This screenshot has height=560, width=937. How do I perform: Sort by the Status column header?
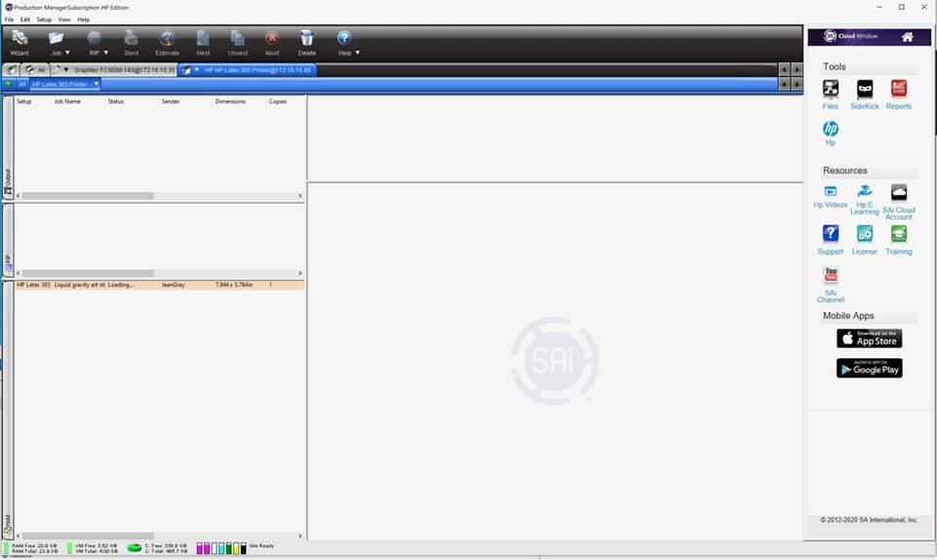(116, 101)
